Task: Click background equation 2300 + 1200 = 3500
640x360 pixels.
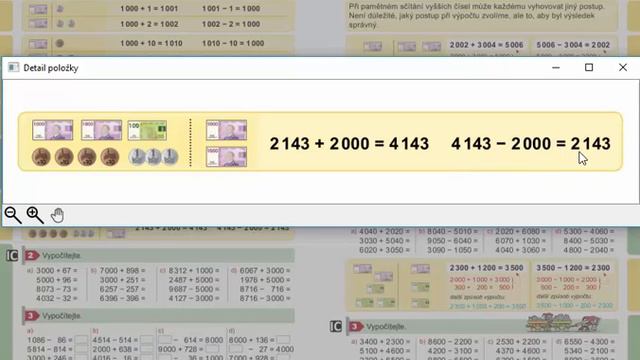Action: click(x=486, y=268)
